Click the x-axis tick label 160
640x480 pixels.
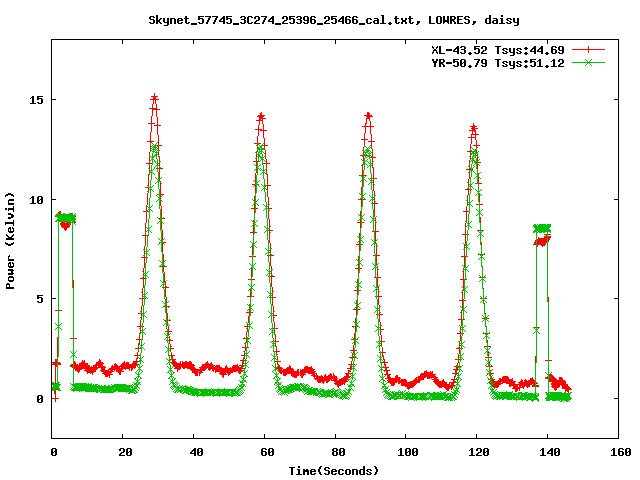coord(621,452)
